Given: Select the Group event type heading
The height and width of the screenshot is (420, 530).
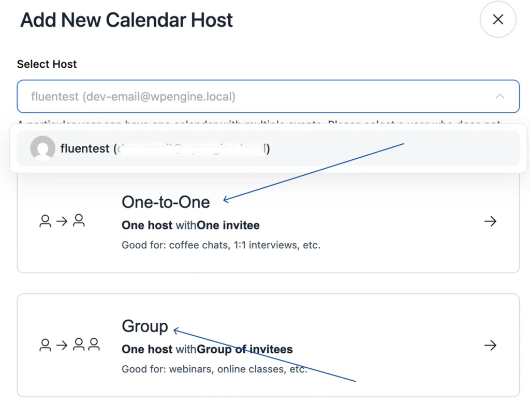Looking at the screenshot, I should (145, 326).
